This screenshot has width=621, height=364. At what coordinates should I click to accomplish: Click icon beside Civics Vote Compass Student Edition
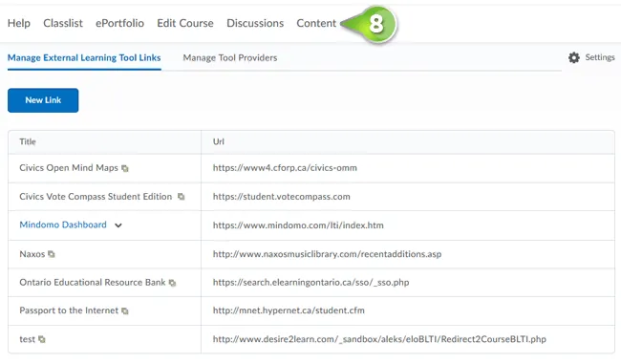[181, 197]
